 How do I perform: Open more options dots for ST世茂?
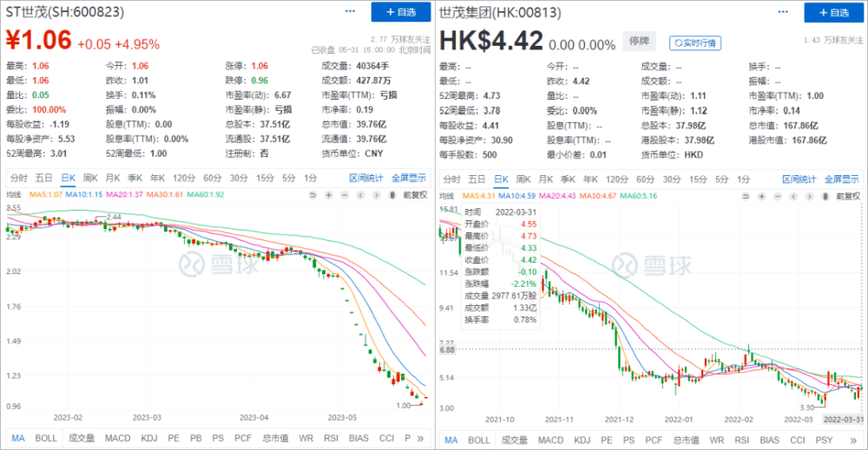coord(350,11)
